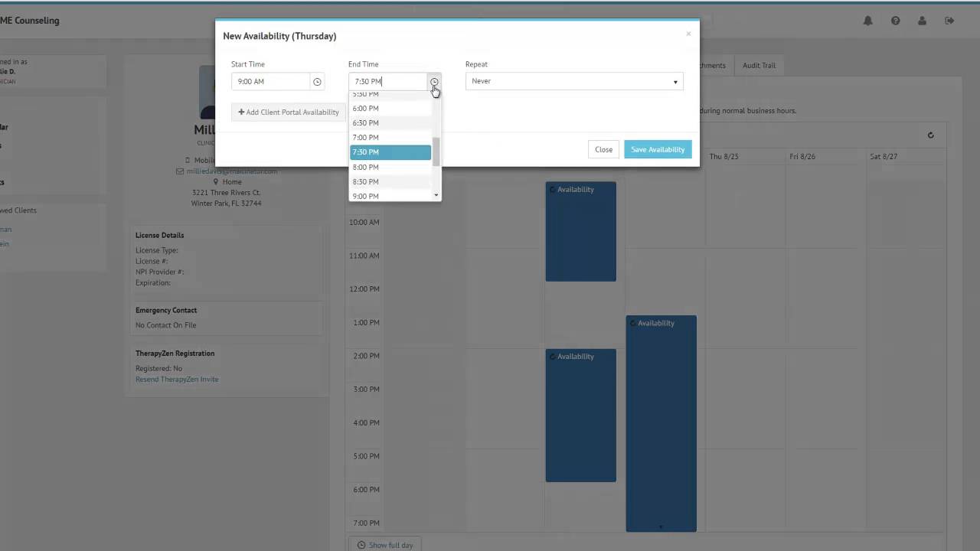This screenshot has width=980, height=551.
Task: Click the End Time input field
Action: 388,82
